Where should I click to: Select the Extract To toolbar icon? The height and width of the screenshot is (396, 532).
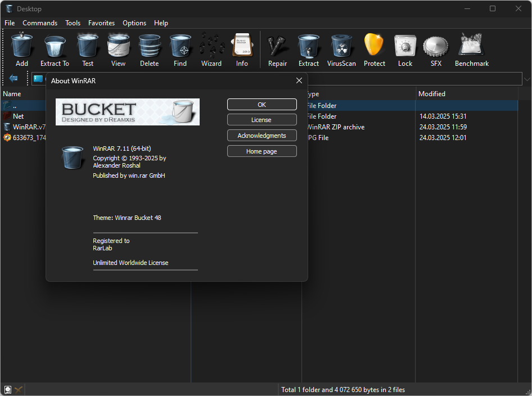coord(55,49)
